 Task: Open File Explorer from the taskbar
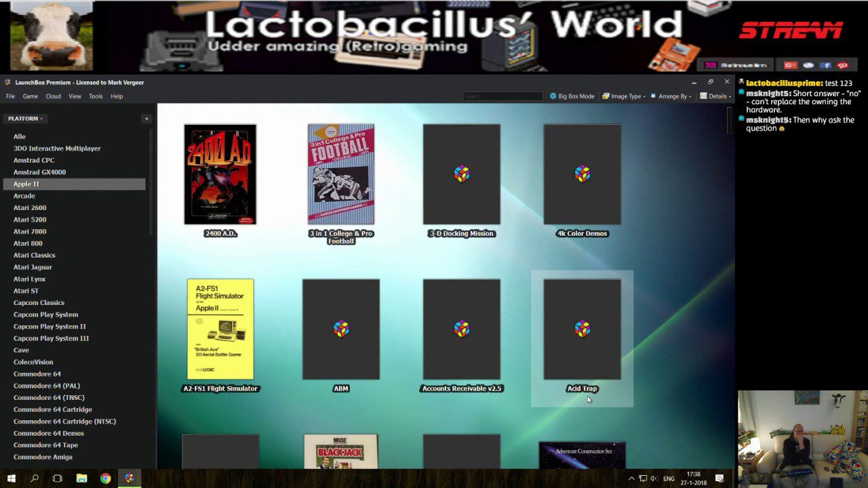(82, 479)
